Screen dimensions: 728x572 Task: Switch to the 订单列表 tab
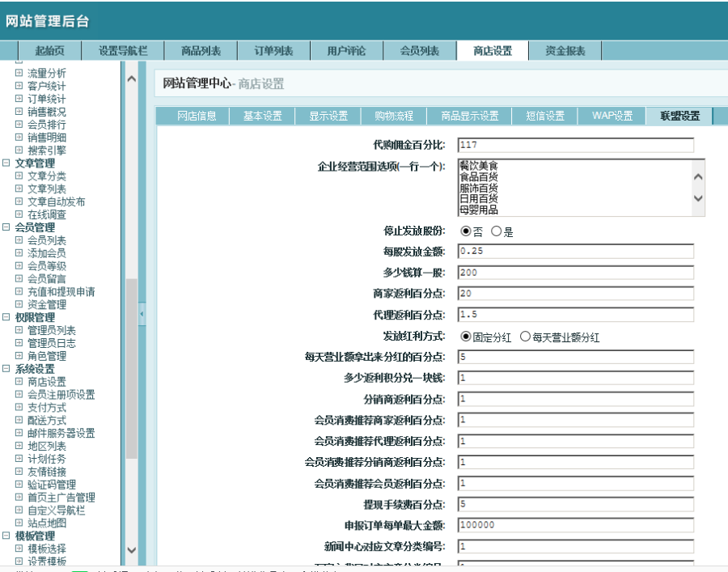(273, 50)
